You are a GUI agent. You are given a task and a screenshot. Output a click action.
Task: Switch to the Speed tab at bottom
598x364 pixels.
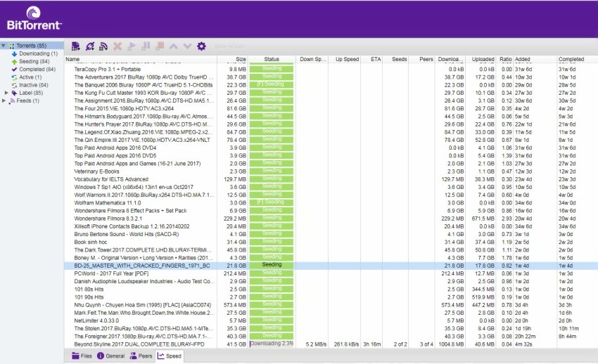170,356
